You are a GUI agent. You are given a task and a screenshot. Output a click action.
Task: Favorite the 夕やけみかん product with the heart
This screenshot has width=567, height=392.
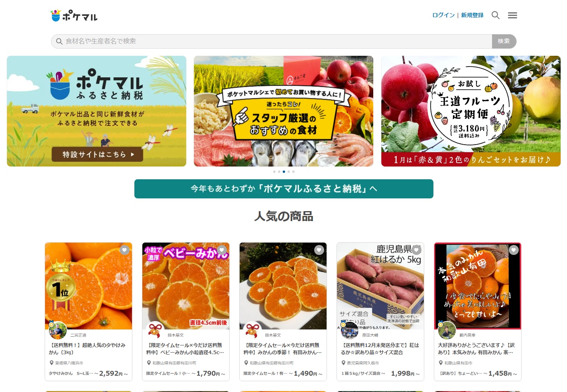(x=124, y=250)
